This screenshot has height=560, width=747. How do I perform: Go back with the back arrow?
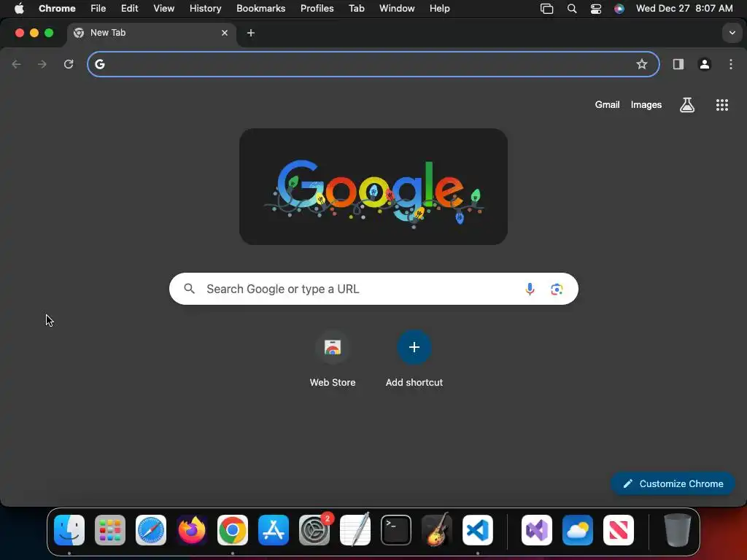click(x=16, y=64)
